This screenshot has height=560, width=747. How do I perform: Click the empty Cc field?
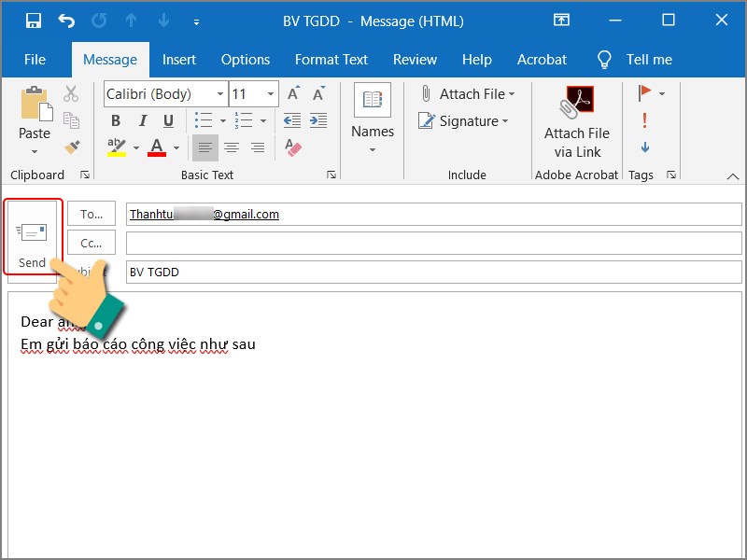[x=434, y=244]
